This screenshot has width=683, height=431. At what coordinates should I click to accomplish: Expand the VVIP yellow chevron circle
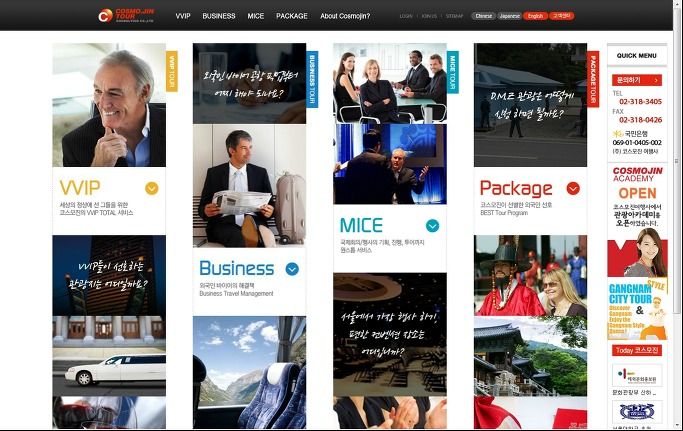[152, 188]
